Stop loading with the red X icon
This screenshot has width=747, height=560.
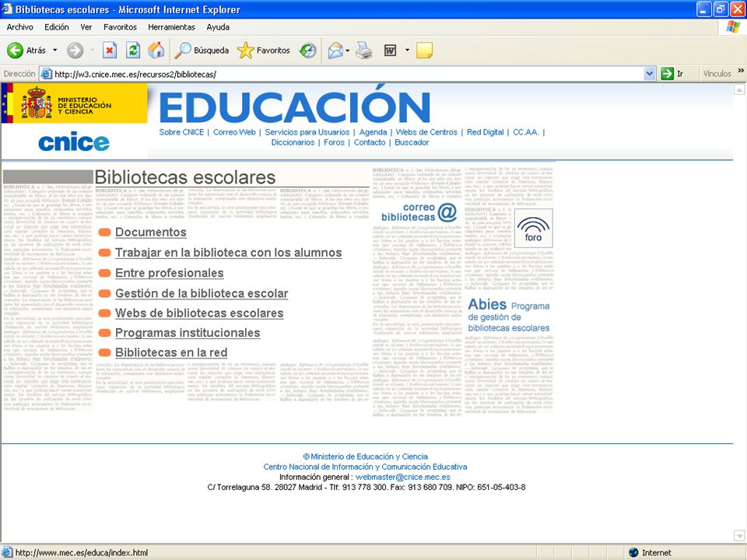pyautogui.click(x=110, y=50)
